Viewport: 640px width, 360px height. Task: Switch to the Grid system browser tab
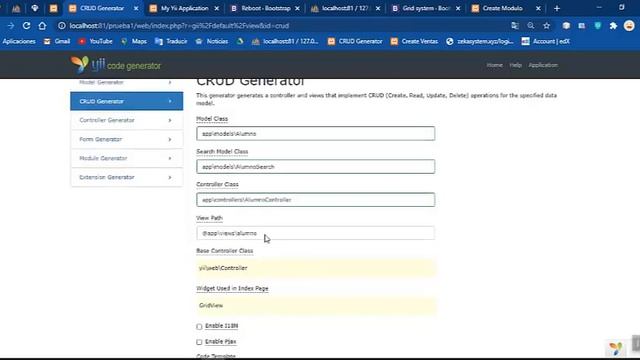point(426,8)
